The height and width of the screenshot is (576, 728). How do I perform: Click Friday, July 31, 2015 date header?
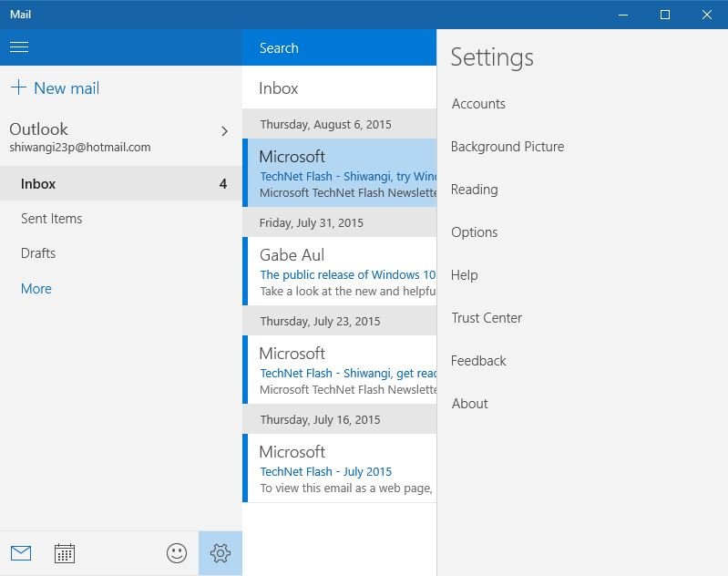339,222
